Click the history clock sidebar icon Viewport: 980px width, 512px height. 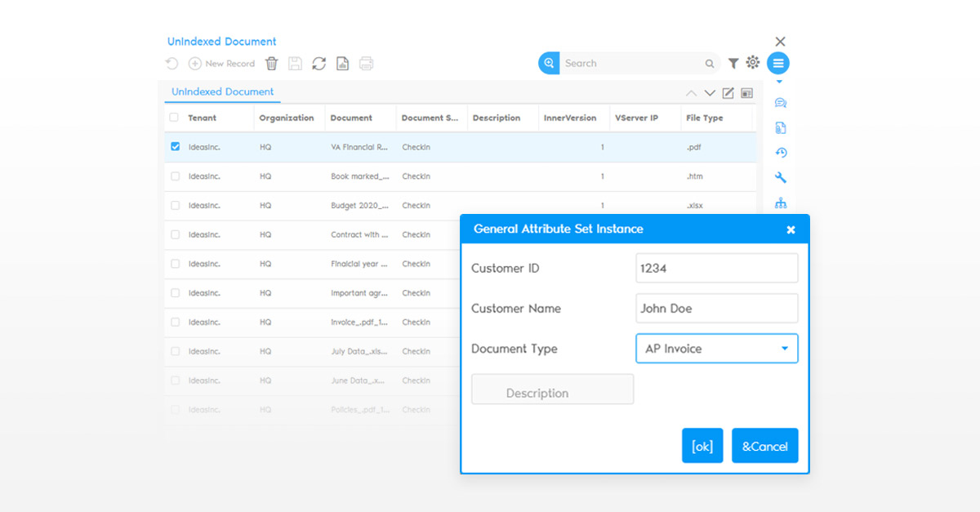pyautogui.click(x=780, y=153)
